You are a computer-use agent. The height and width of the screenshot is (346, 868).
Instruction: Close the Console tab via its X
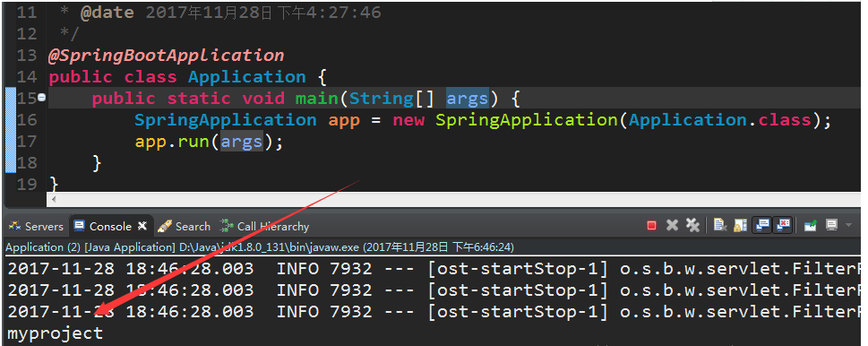coord(142,225)
